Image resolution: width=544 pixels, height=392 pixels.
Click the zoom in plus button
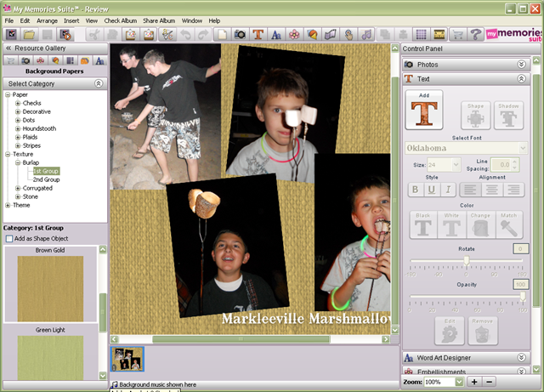point(474,382)
